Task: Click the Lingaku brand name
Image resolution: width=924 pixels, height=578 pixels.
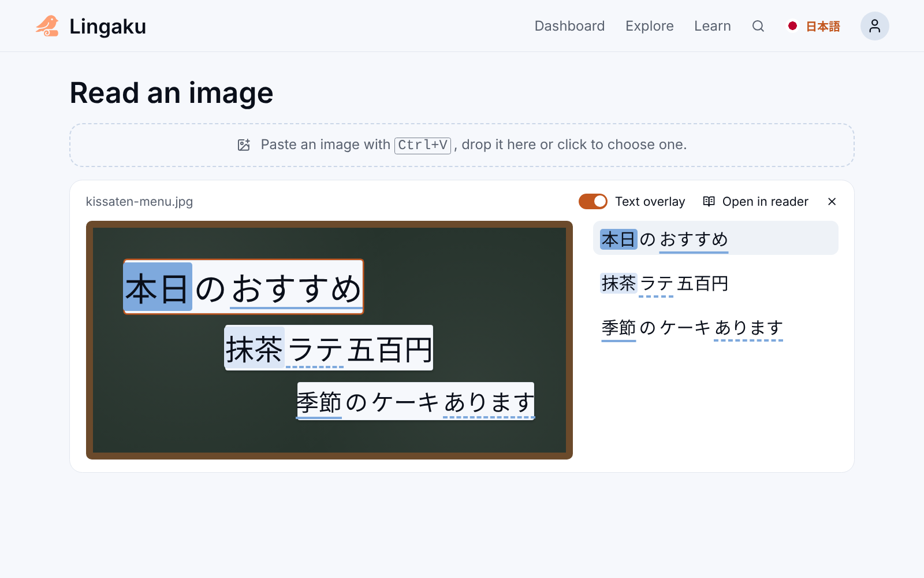Action: [107, 27]
